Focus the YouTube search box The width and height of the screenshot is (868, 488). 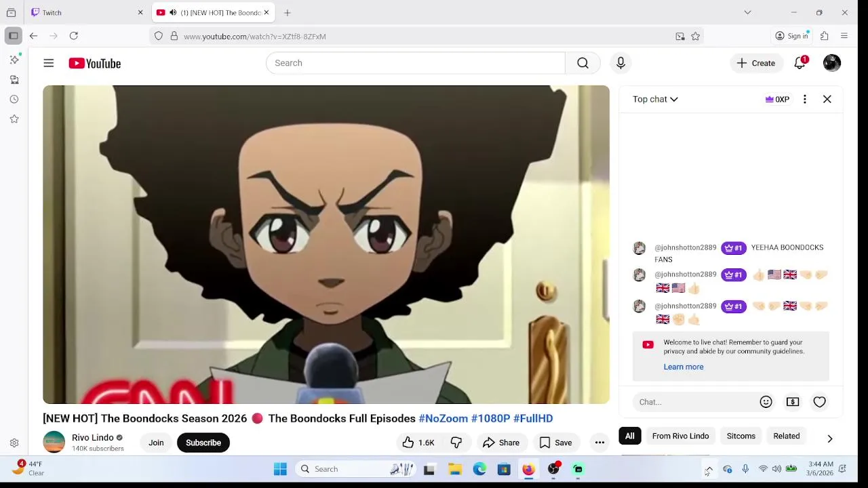[x=415, y=63]
